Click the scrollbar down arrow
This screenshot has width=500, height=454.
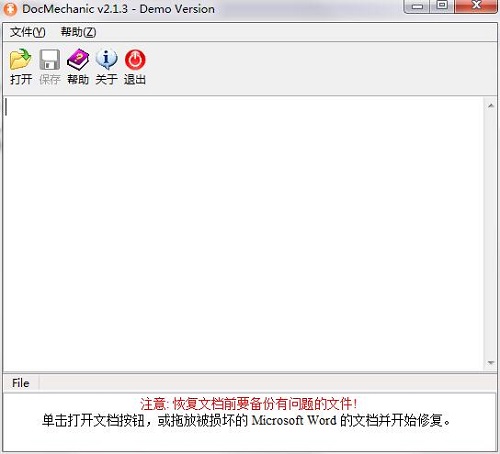[x=491, y=363]
